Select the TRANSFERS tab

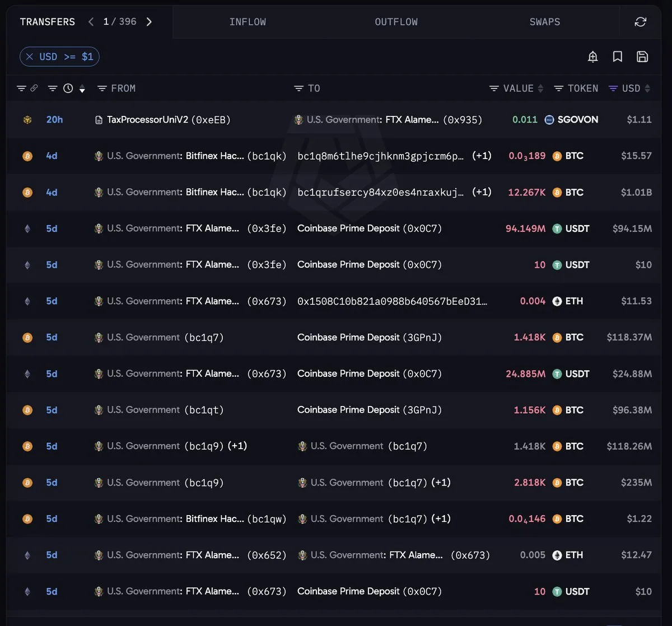(x=48, y=22)
